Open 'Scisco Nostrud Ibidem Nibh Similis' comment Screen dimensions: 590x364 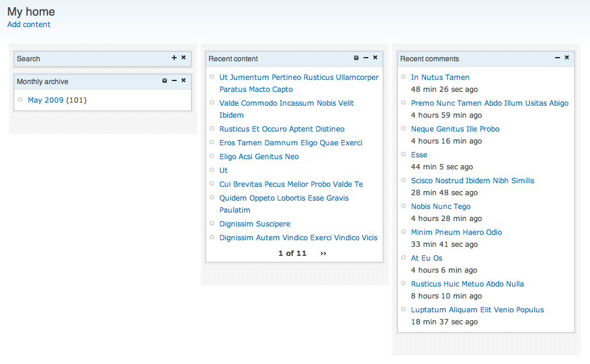click(473, 180)
